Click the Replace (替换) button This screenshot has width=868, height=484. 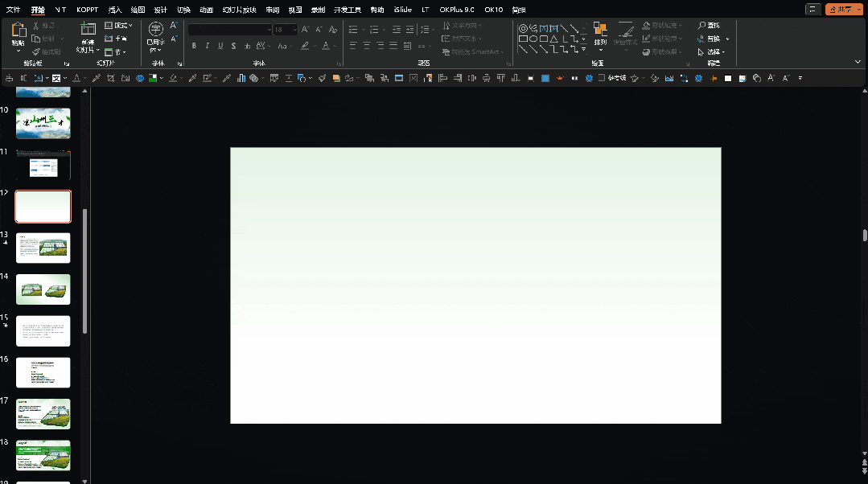(713, 39)
